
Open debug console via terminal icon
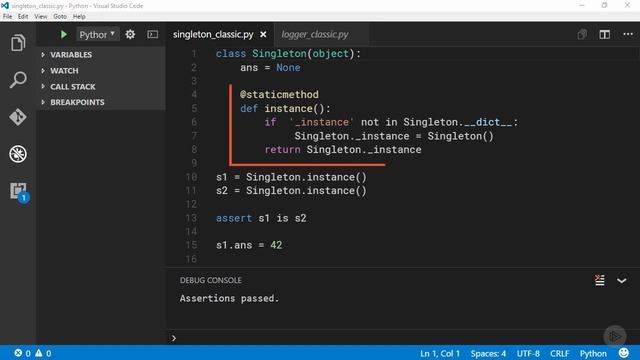pos(153,35)
